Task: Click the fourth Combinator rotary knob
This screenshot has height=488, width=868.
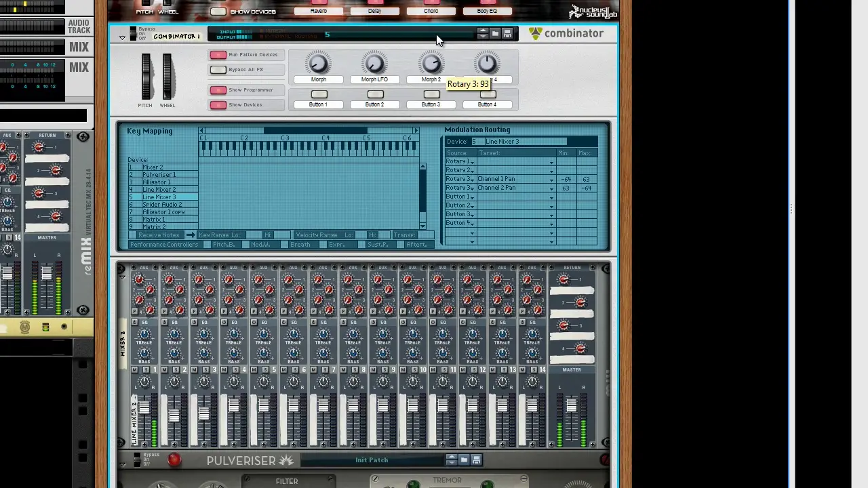Action: point(487,64)
